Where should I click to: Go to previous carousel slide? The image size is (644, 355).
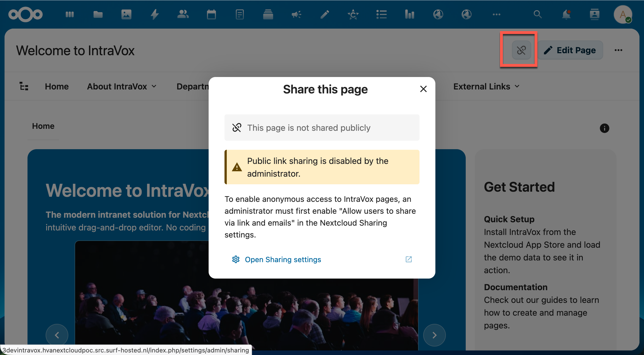[x=57, y=335]
